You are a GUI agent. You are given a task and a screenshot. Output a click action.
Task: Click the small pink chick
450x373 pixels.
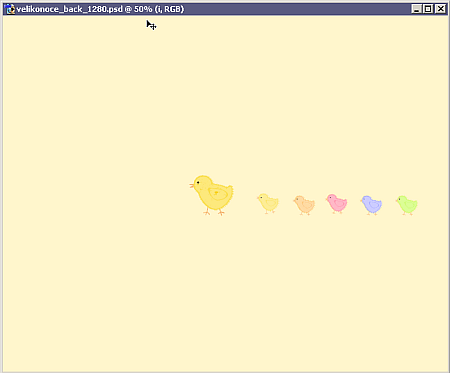(337, 203)
